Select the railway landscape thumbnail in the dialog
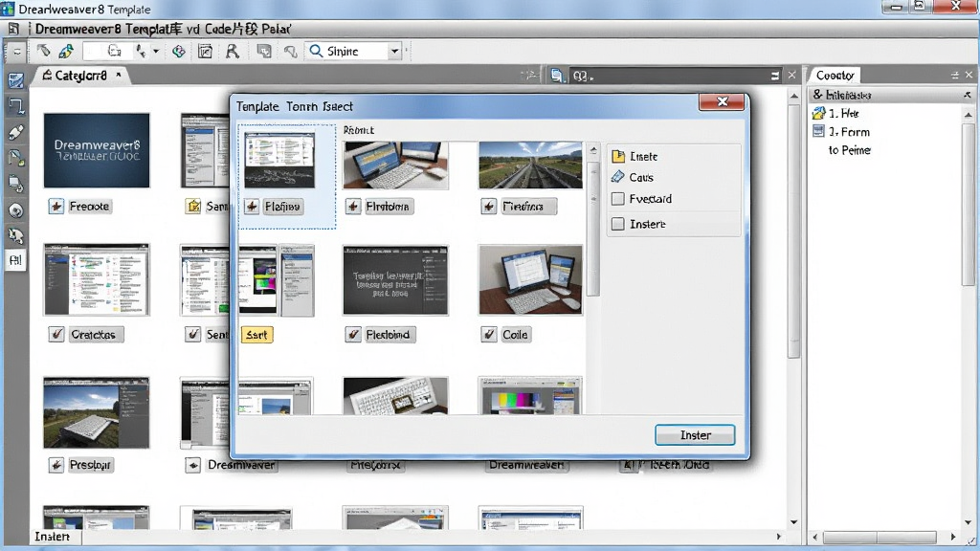Screen dimensions: 980x551 tap(530, 165)
